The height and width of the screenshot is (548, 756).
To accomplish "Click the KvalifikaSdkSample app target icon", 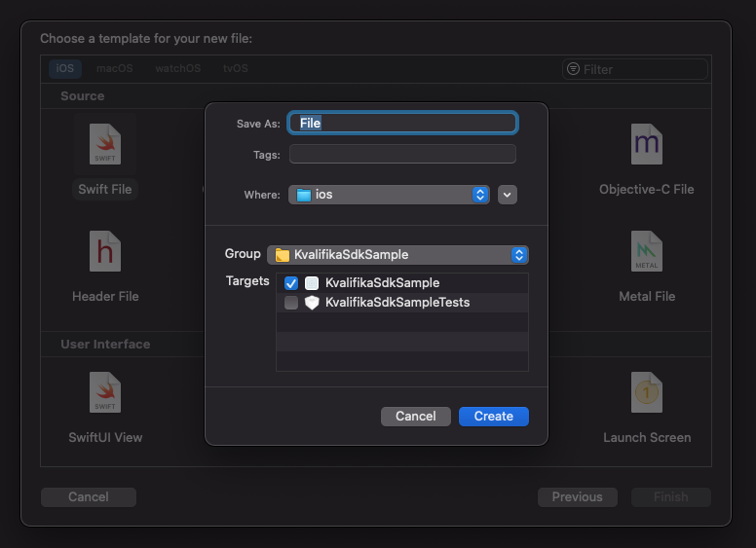I will (312, 283).
